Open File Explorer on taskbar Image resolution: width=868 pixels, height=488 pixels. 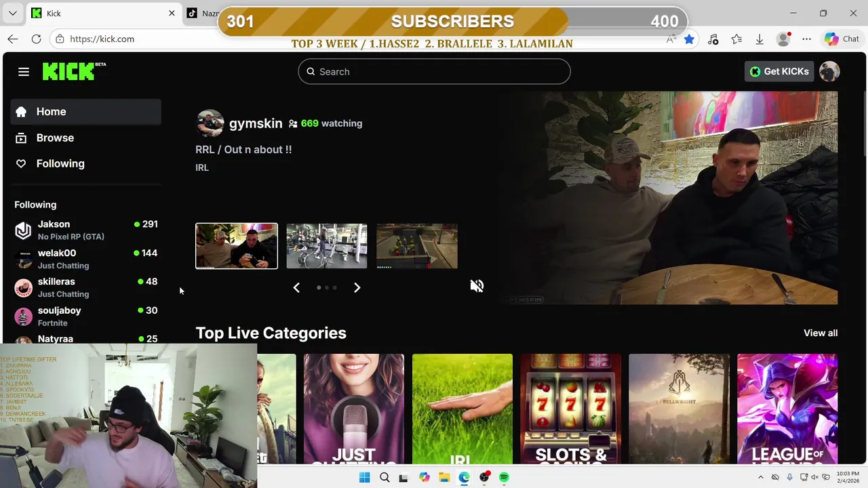[x=444, y=477]
